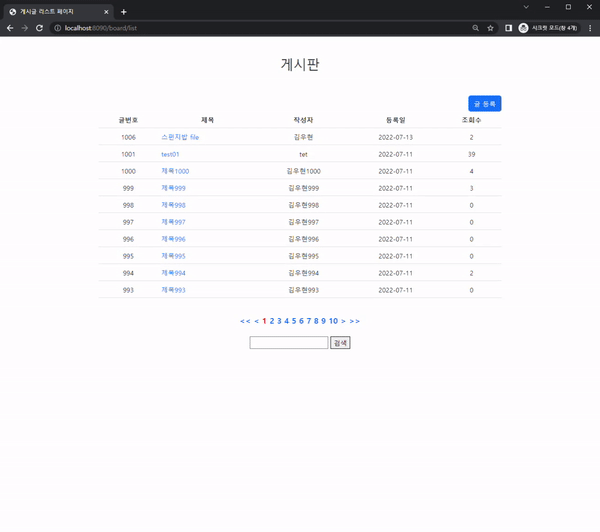Open post titled 제목998
The width and height of the screenshot is (600, 532).
(x=173, y=205)
